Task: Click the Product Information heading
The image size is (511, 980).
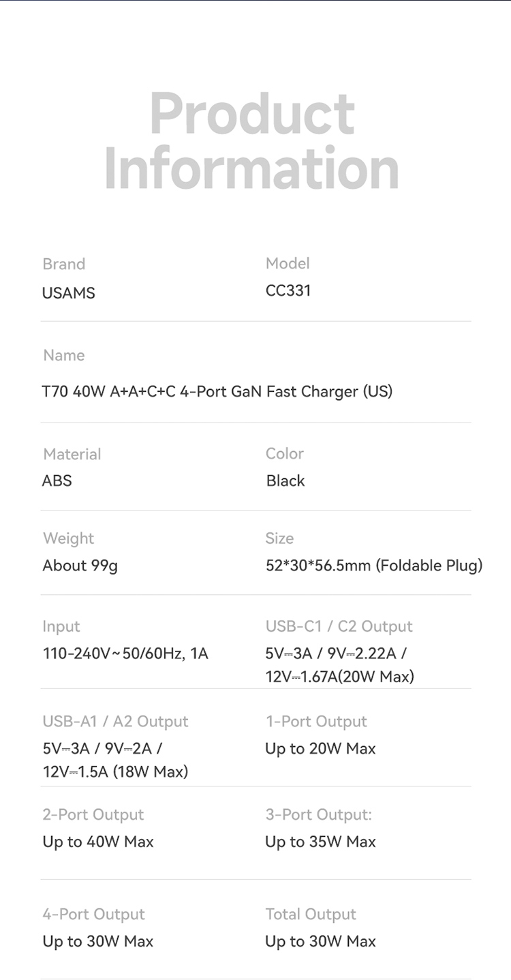Action: coord(252,141)
